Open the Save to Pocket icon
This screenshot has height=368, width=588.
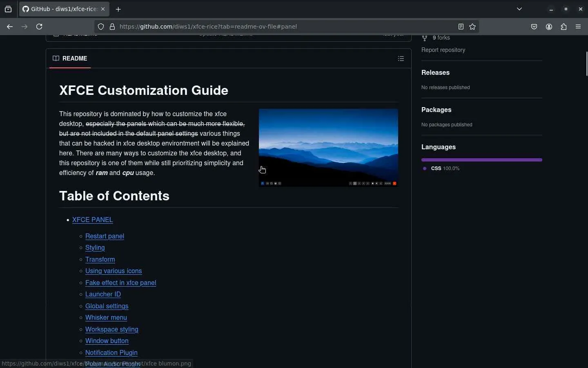coord(534,27)
